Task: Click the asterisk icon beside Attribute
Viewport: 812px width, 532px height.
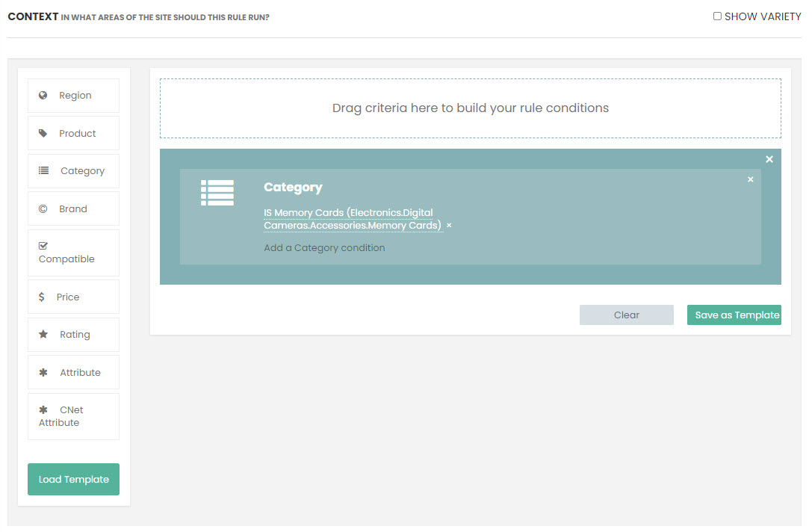Action: [43, 372]
